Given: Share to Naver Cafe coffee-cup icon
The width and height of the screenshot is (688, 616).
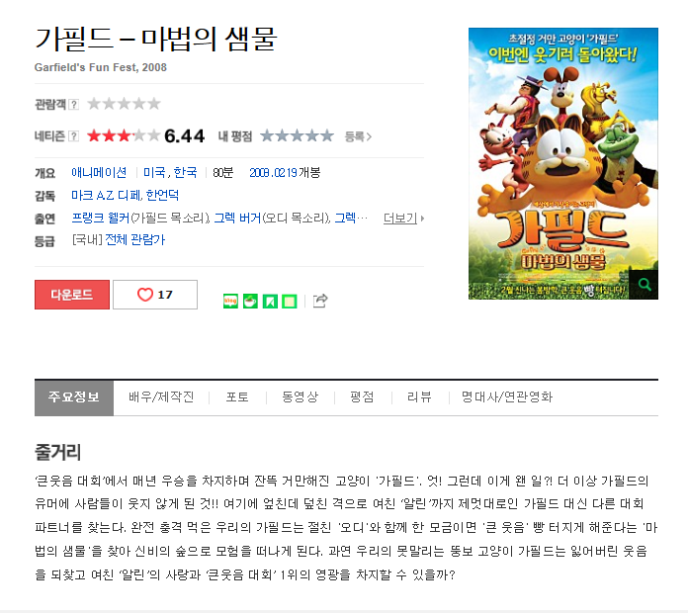Looking at the screenshot, I should [250, 301].
